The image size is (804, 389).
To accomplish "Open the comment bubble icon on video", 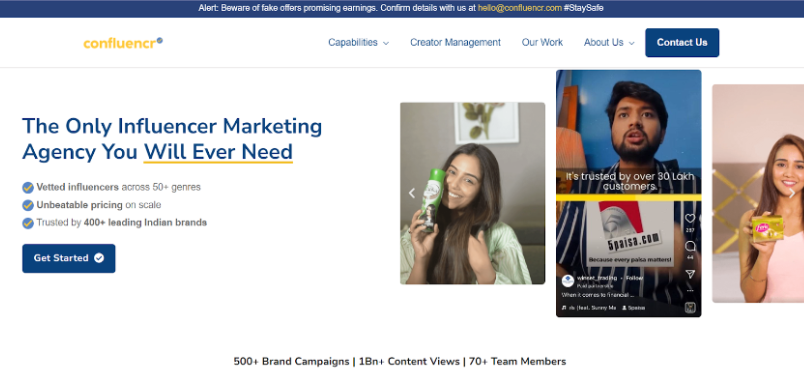I will coord(690,246).
